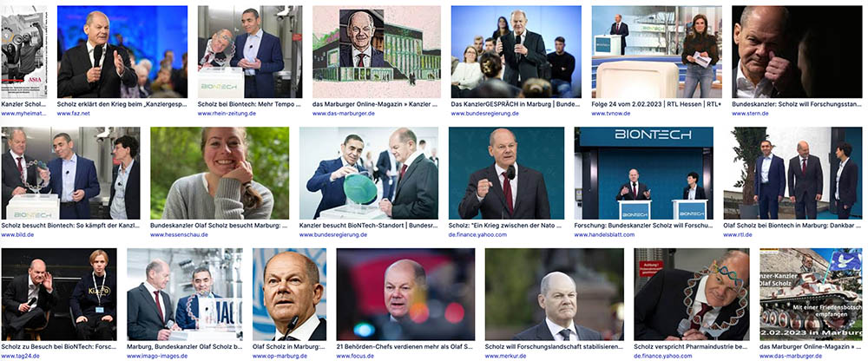Open the merkur.de Scholz portrait thumbnail
The image size is (868, 361).
[x=554, y=294]
